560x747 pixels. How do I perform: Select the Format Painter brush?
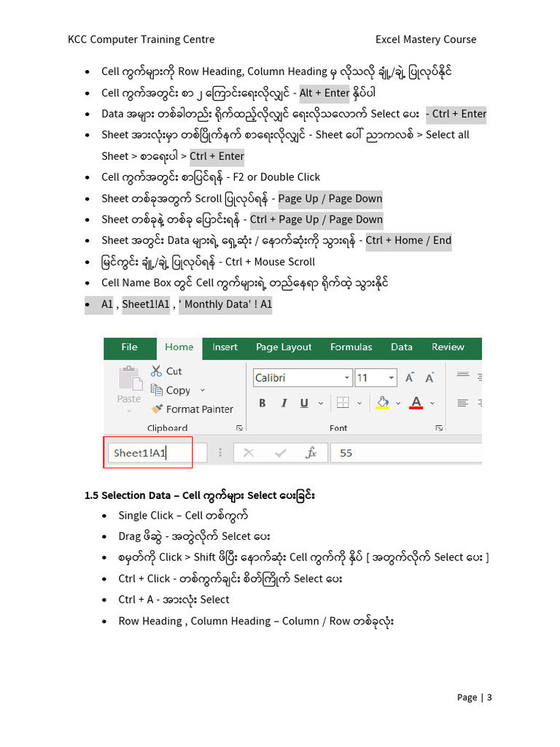(157, 409)
